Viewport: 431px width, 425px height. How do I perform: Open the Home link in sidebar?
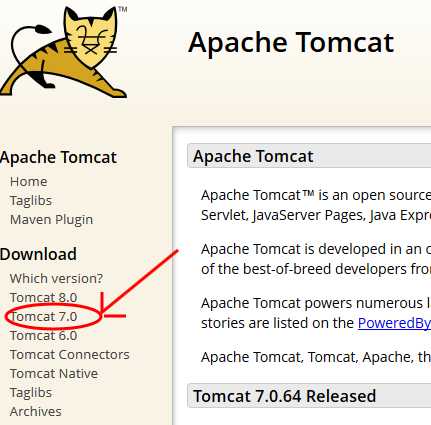point(29,182)
